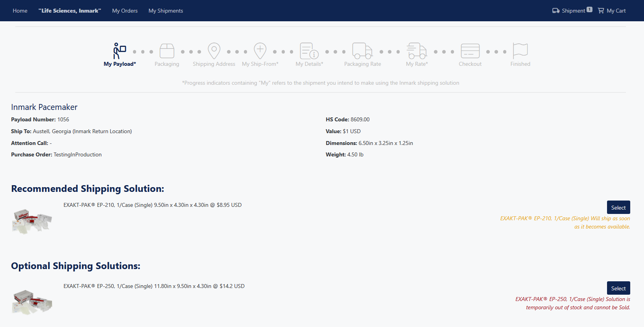This screenshot has height=327, width=644.
Task: Click the Finished step label
Action: [x=520, y=64]
